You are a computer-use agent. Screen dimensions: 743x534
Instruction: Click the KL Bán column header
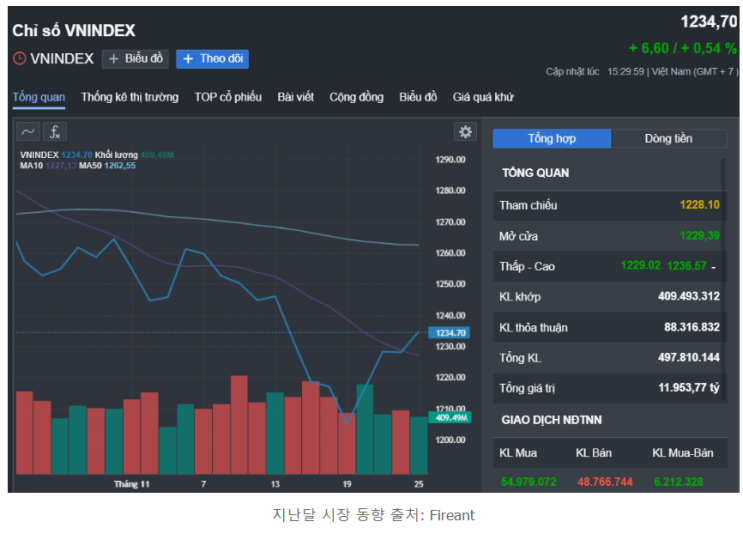(594, 453)
